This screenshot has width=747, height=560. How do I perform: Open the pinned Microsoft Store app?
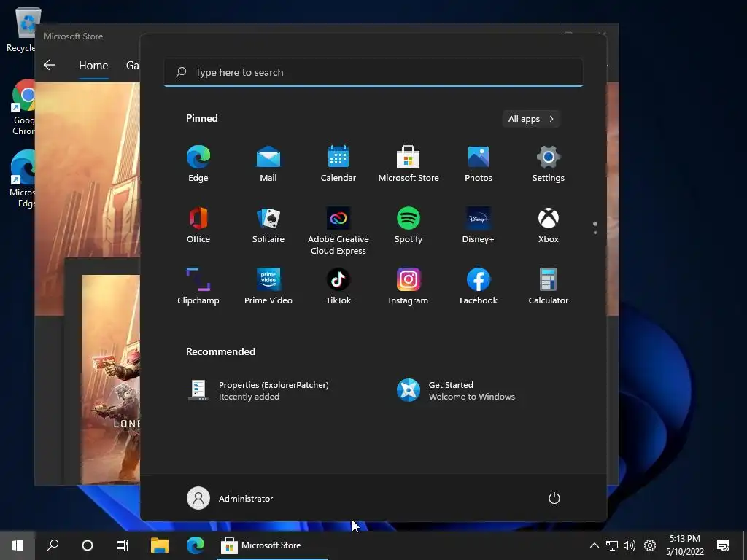click(x=409, y=164)
